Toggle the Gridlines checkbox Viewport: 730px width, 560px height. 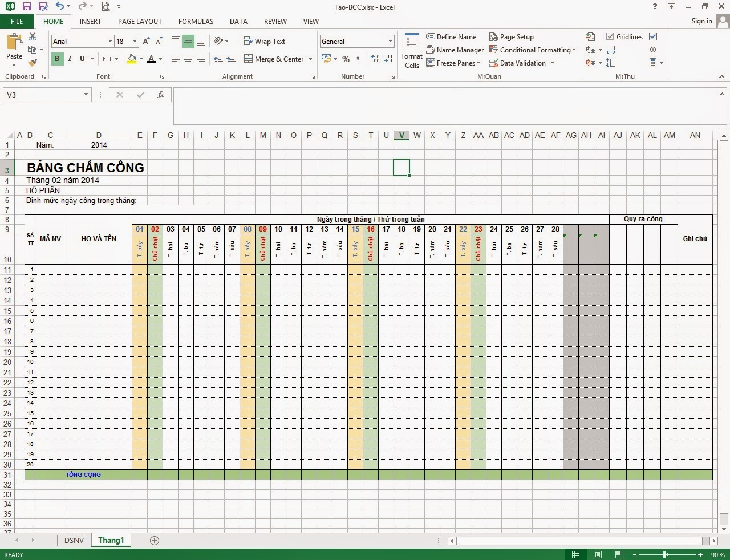click(x=610, y=36)
